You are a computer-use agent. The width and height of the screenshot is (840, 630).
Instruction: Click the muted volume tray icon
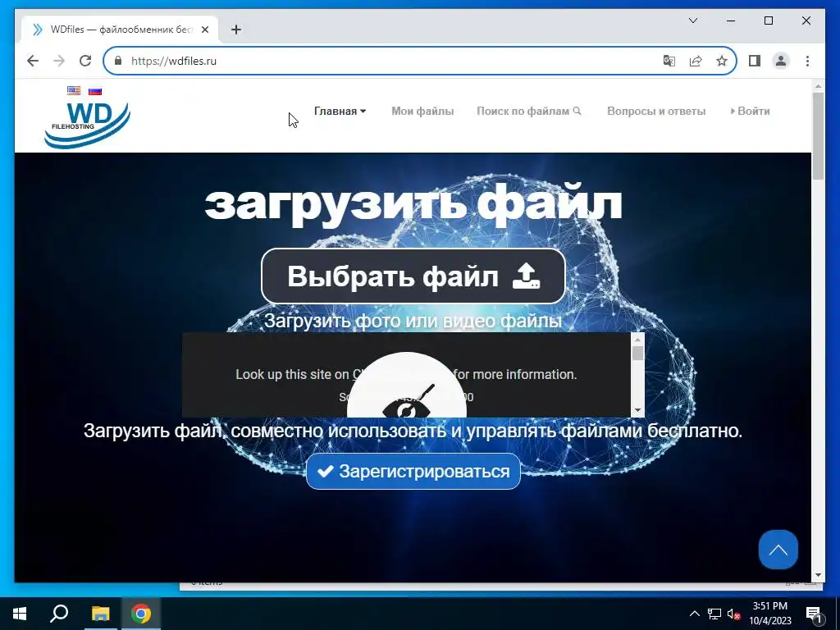coord(734,614)
